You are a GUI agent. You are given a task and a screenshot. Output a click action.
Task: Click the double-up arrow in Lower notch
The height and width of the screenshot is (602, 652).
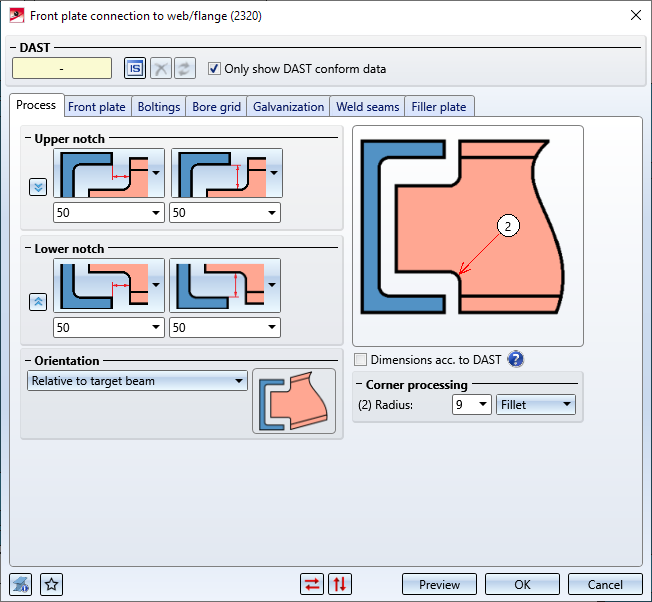[38, 302]
